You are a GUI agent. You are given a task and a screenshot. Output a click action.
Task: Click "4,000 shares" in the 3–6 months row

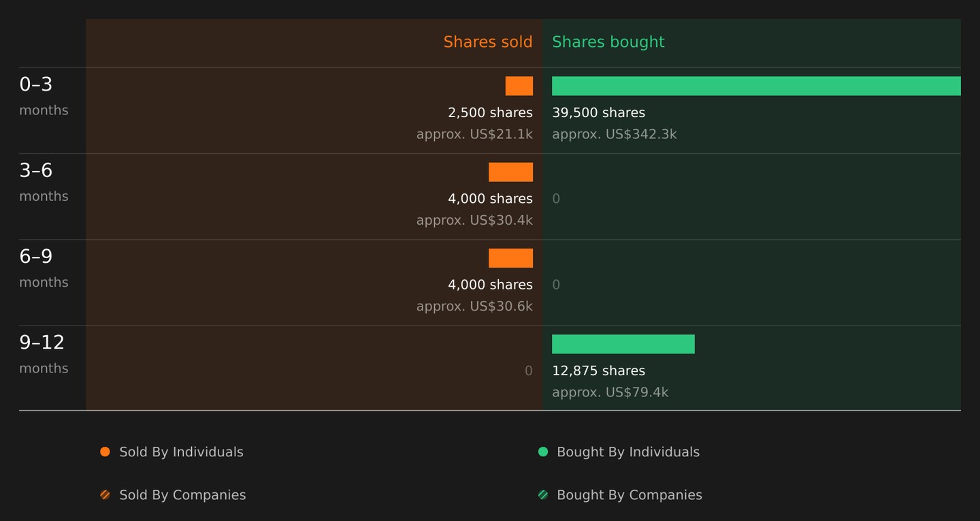click(x=490, y=198)
